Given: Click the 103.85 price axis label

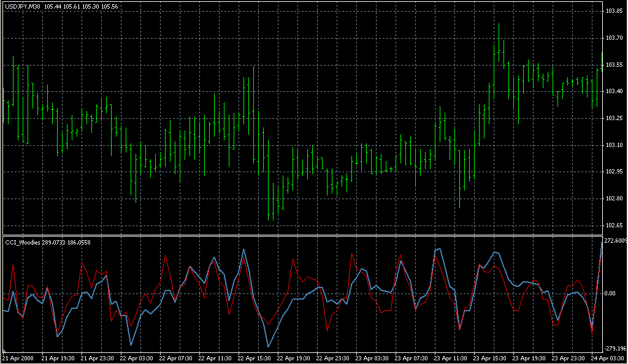Looking at the screenshot, I should [x=615, y=12].
